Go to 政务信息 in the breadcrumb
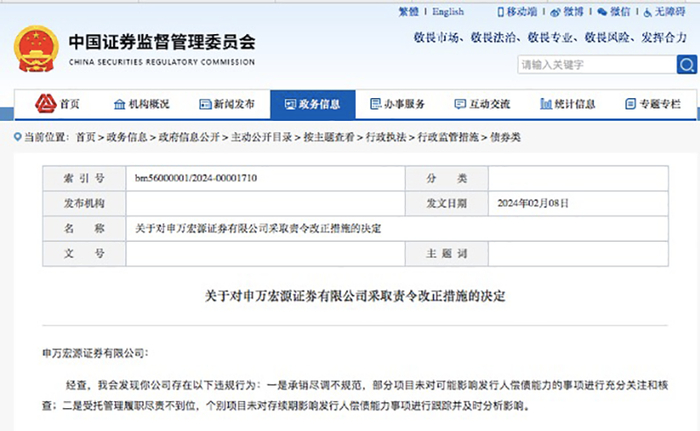The height and width of the screenshot is (431, 700). coord(127,137)
